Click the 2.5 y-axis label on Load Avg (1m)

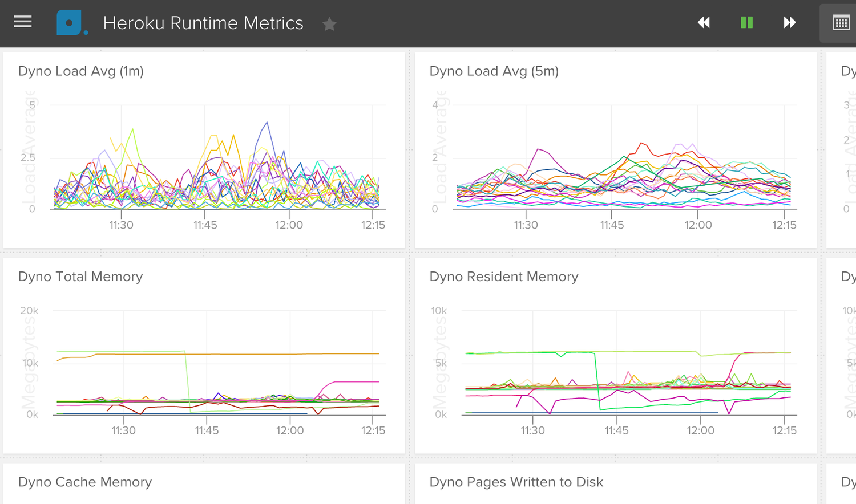click(x=27, y=157)
